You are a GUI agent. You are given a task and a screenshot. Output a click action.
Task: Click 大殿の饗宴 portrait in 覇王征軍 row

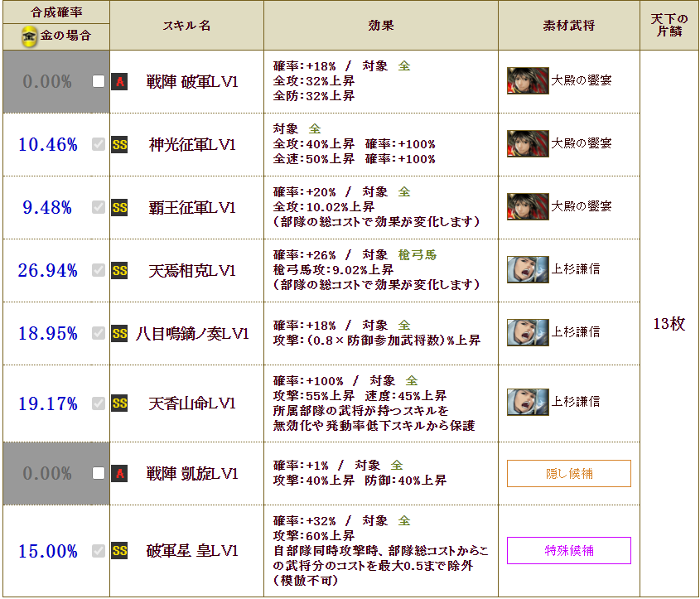(x=528, y=206)
